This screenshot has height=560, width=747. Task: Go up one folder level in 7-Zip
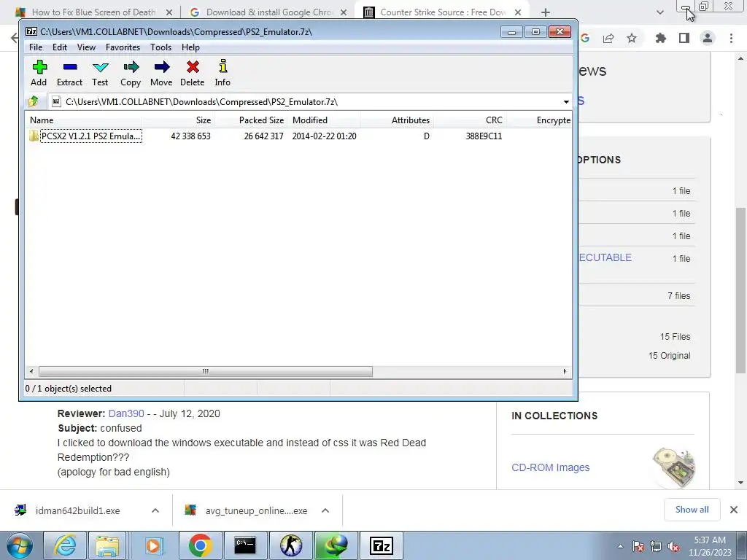[34, 101]
